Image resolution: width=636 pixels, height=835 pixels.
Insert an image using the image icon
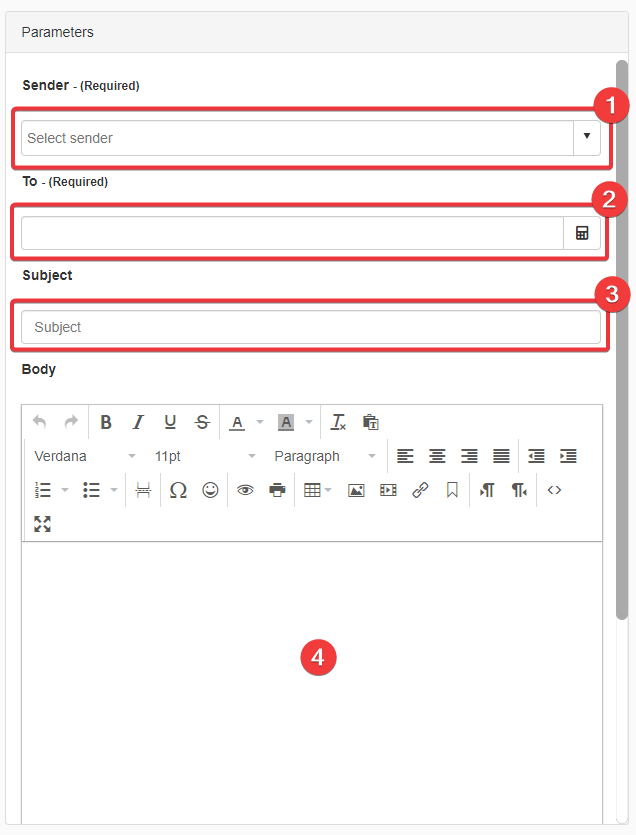click(356, 490)
